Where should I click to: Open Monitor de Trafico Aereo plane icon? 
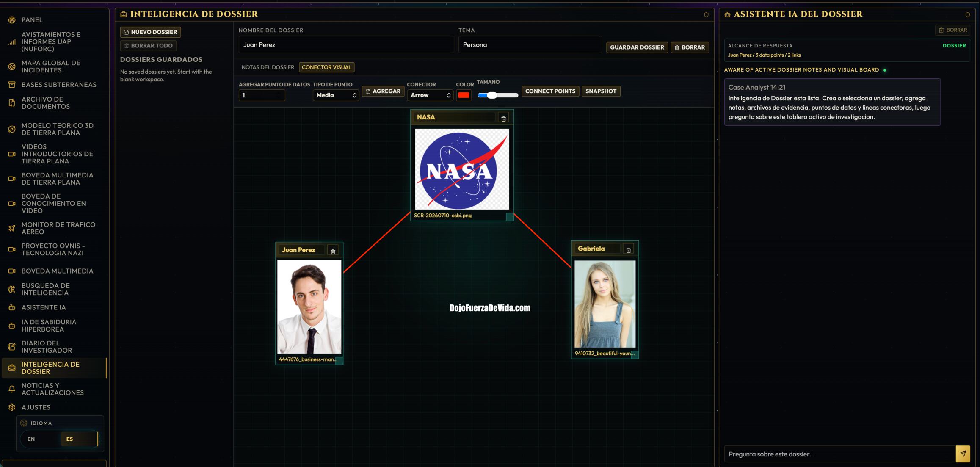pos(12,228)
